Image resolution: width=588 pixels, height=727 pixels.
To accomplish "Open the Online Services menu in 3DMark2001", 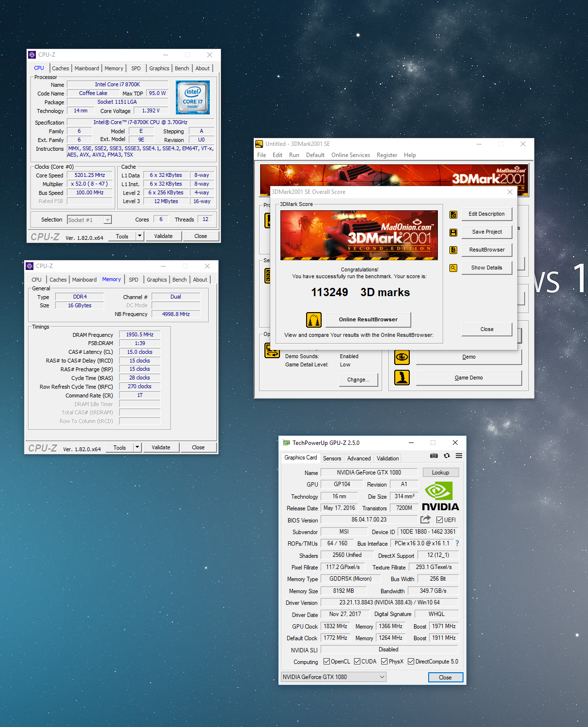I will point(351,155).
